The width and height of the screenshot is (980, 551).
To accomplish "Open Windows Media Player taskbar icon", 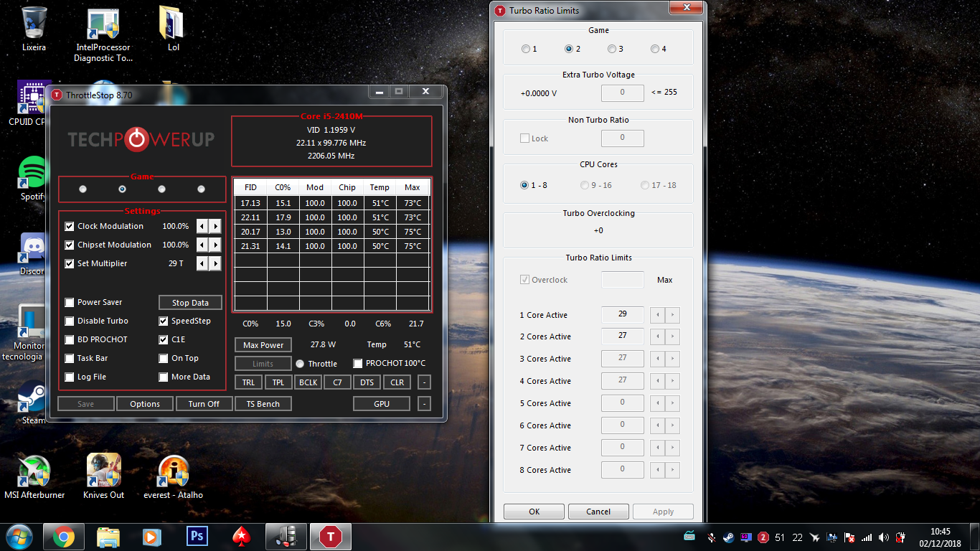I will point(152,537).
